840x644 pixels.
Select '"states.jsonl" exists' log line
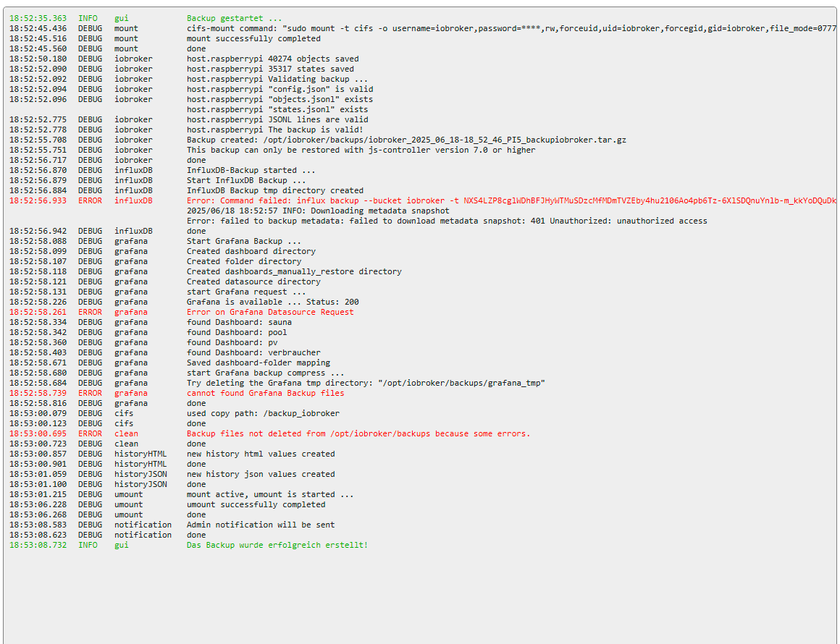coord(277,110)
